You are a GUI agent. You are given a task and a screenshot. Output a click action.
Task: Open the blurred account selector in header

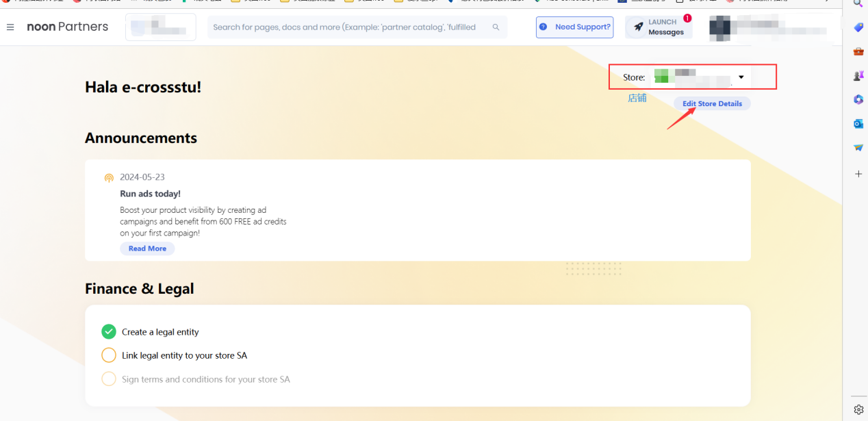click(x=160, y=27)
